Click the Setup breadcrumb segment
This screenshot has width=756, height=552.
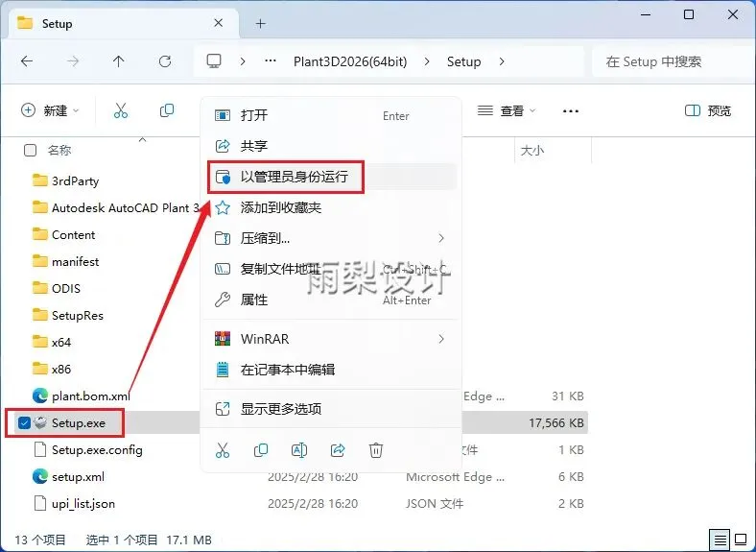(x=463, y=61)
